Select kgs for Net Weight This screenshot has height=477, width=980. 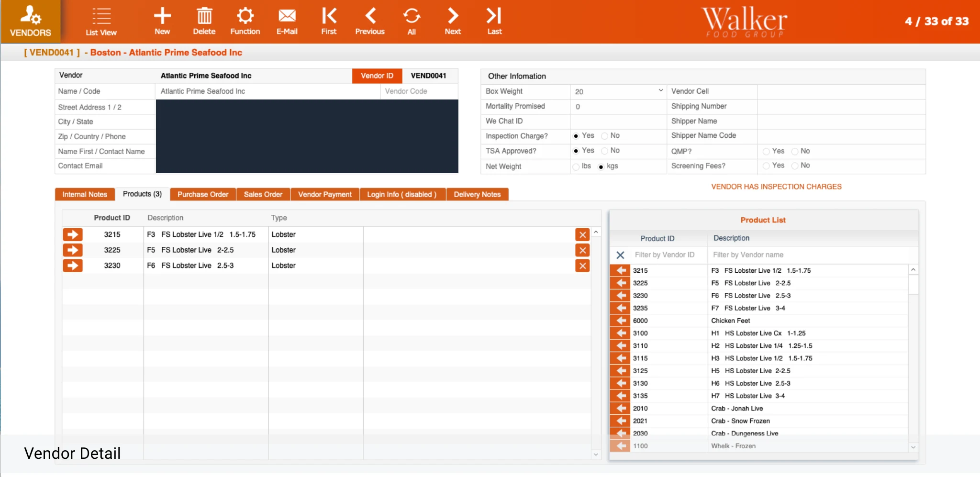tap(601, 167)
